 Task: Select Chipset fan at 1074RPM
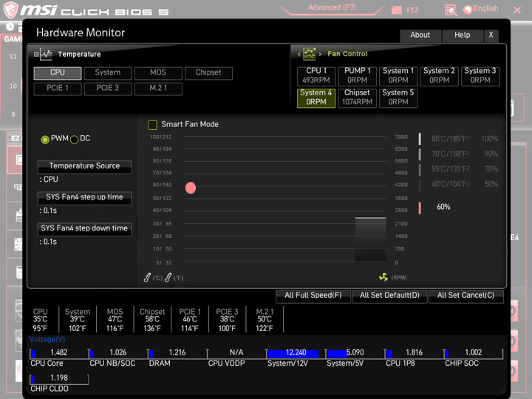[358, 98]
